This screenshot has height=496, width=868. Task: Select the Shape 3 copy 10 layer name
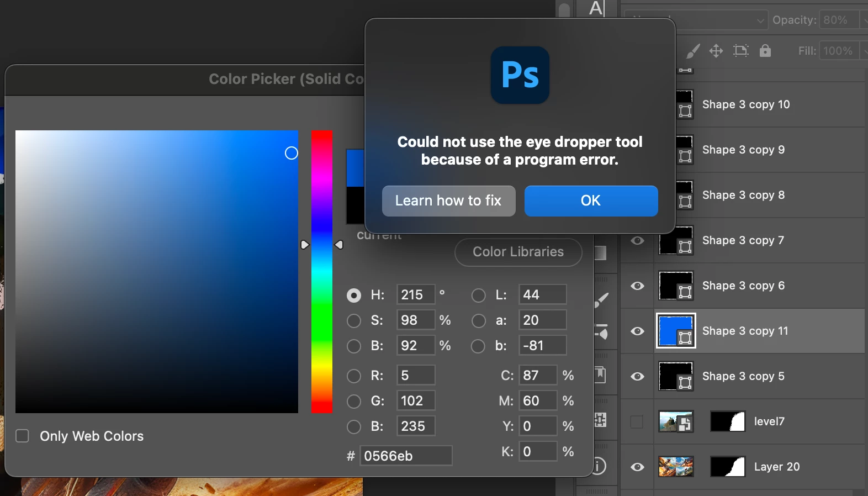(746, 104)
